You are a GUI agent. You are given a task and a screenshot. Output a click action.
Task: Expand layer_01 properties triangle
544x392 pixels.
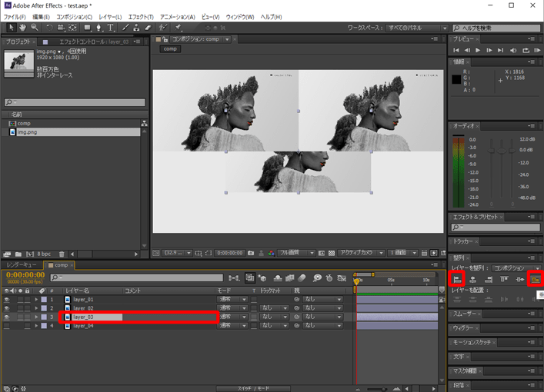[x=36, y=300]
